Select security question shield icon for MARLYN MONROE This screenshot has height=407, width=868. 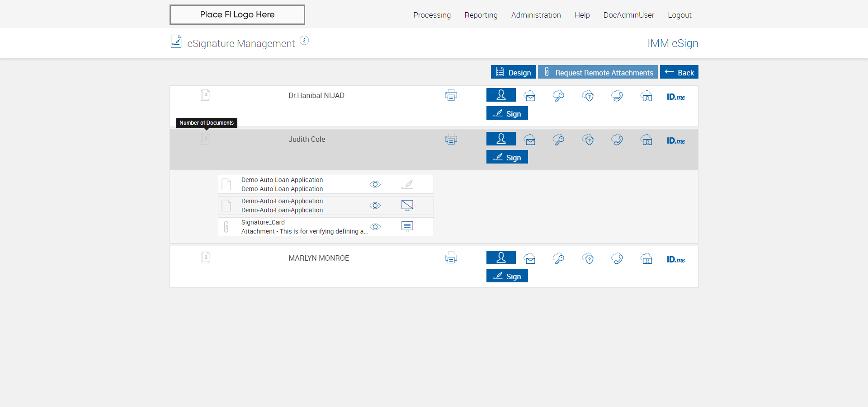click(588, 258)
